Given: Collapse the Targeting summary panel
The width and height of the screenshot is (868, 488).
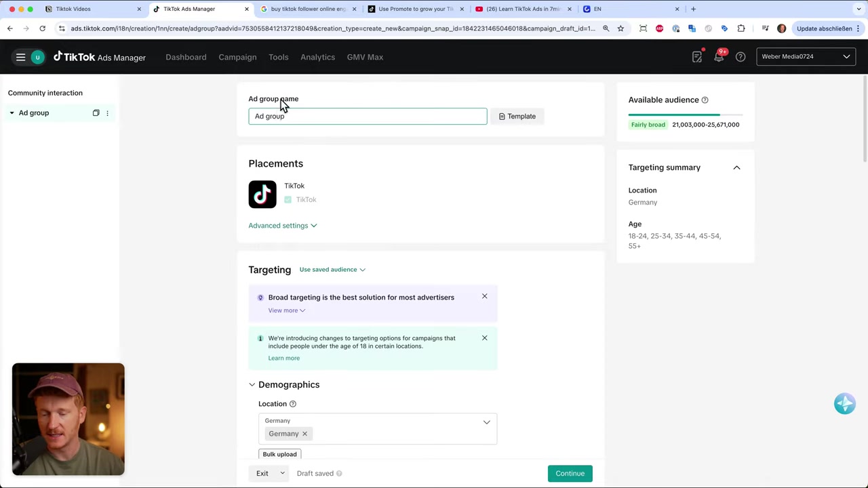Looking at the screenshot, I should 736,167.
